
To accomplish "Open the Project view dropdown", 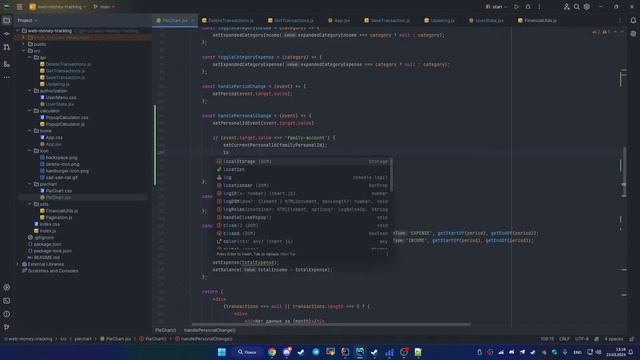I will pos(27,20).
